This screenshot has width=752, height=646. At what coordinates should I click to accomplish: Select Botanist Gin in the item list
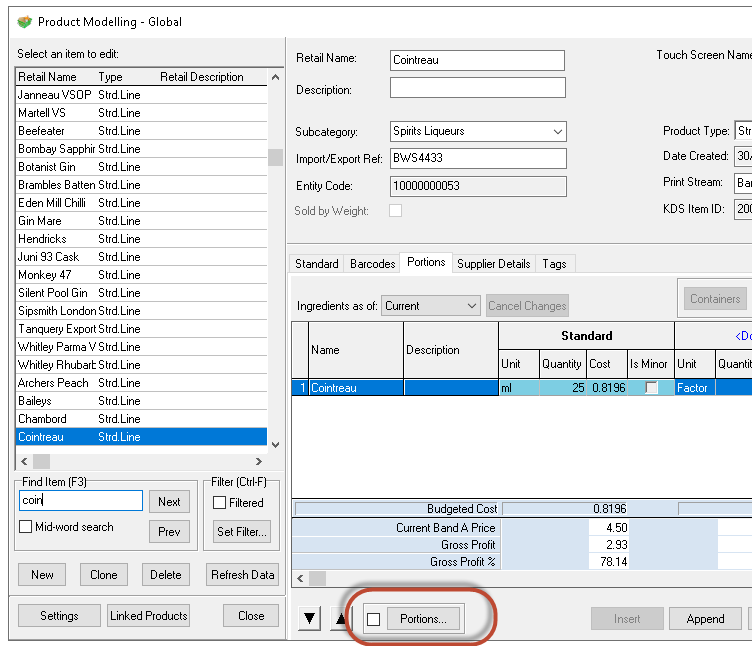[x=141, y=167]
